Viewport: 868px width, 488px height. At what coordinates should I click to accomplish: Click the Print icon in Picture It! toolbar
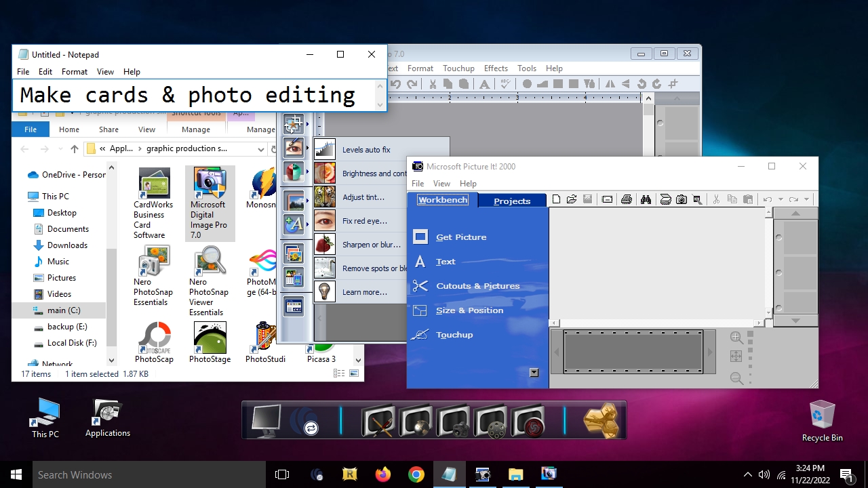coord(627,199)
